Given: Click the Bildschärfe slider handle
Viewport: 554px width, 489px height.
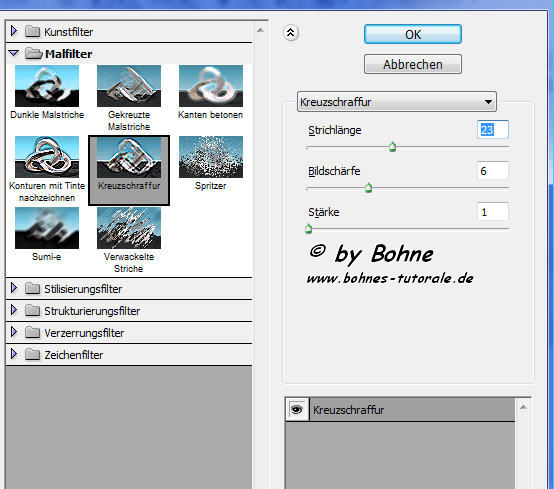Looking at the screenshot, I should pos(368,188).
